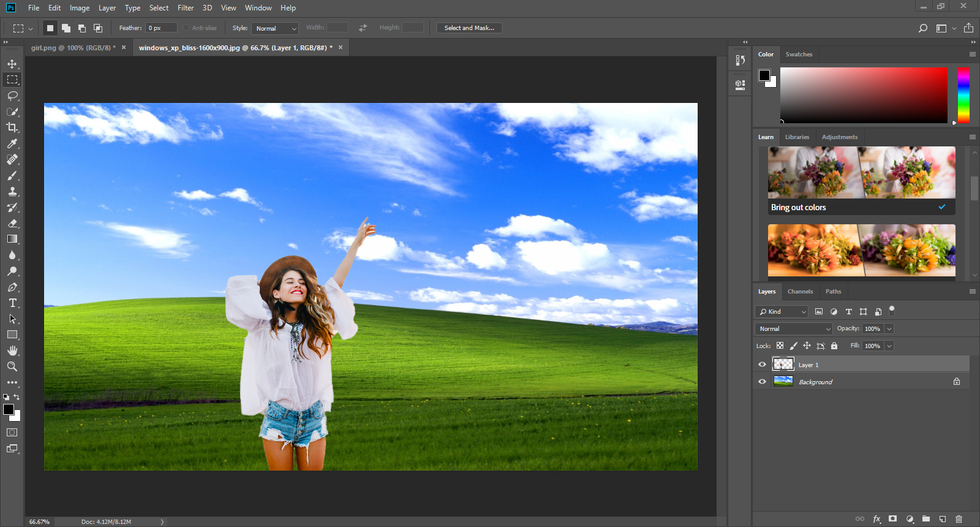980x527 pixels.
Task: Switch to the girl.png document tab
Action: [x=73, y=48]
